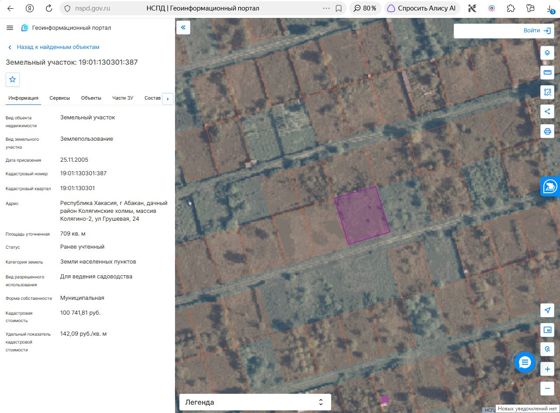Add the parcel to favorites with star
Screen dimensions: 560x413
(x=12, y=79)
